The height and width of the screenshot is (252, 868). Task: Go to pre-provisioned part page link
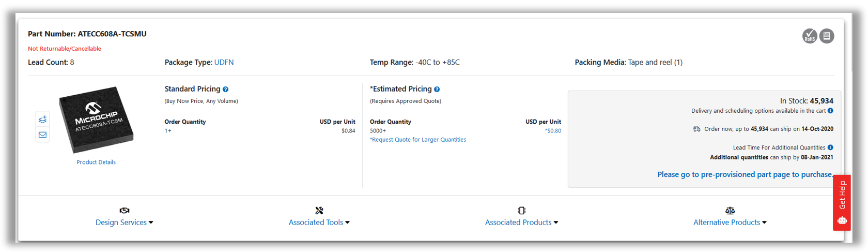click(745, 174)
